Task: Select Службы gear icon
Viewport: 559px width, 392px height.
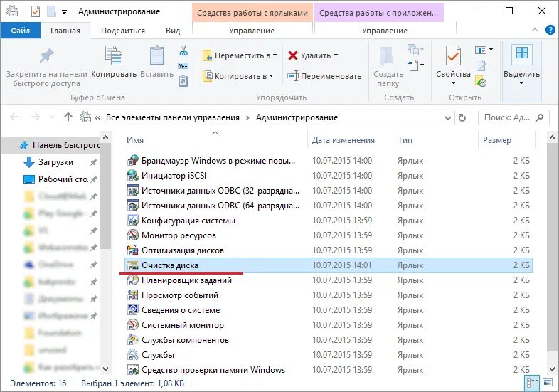Action: coord(132,355)
